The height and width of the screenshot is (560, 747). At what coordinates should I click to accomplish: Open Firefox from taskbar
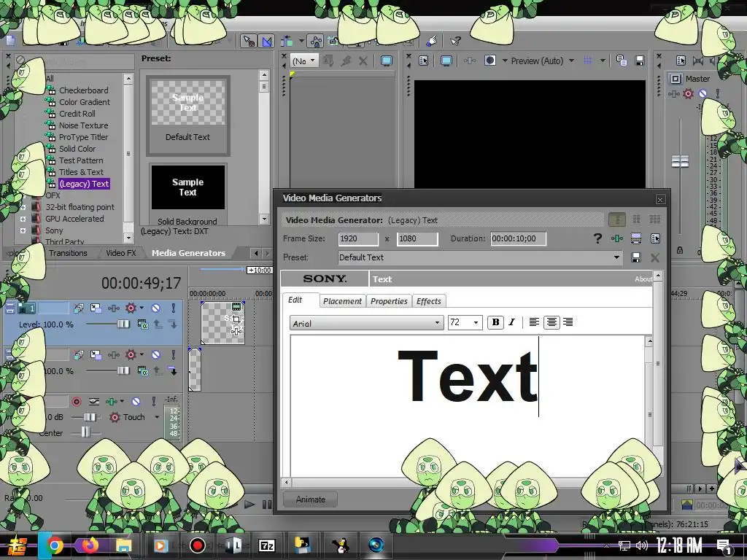90,544
